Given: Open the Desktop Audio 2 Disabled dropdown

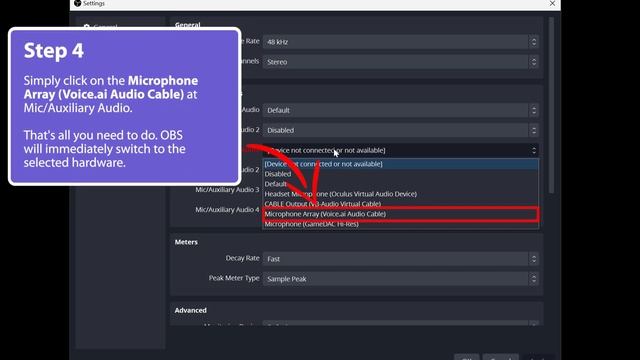Looking at the screenshot, I should [400, 130].
